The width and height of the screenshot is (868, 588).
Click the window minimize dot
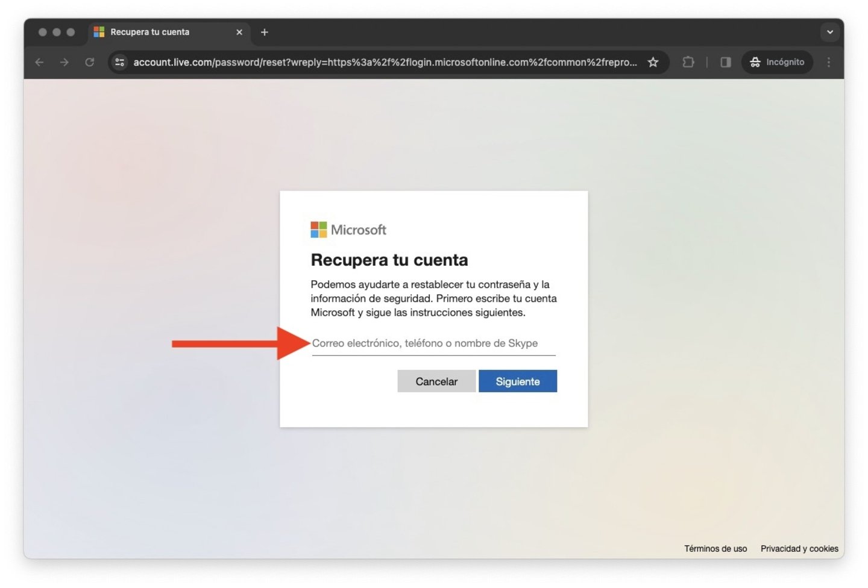coord(57,32)
